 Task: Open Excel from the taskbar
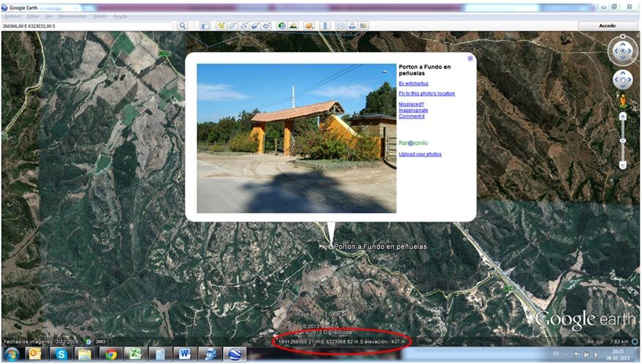pyautogui.click(x=135, y=354)
